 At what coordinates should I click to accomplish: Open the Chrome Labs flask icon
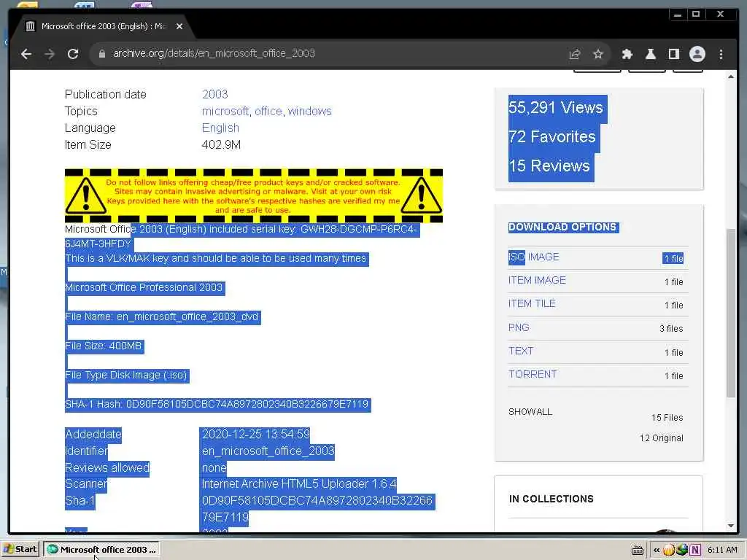coord(650,54)
